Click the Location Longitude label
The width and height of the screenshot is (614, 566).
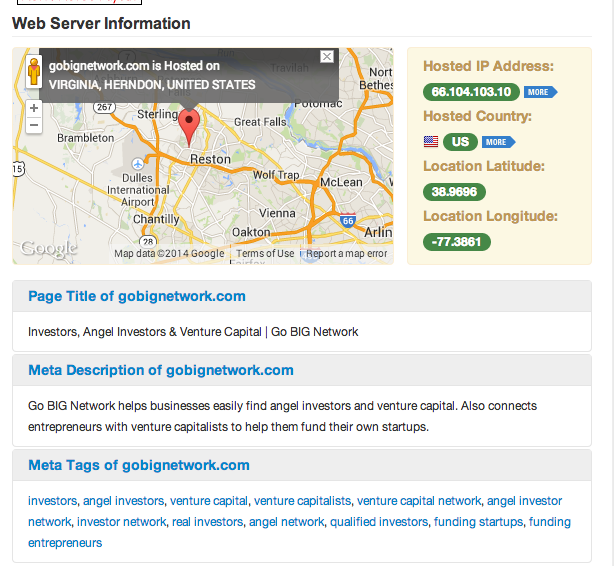490,216
